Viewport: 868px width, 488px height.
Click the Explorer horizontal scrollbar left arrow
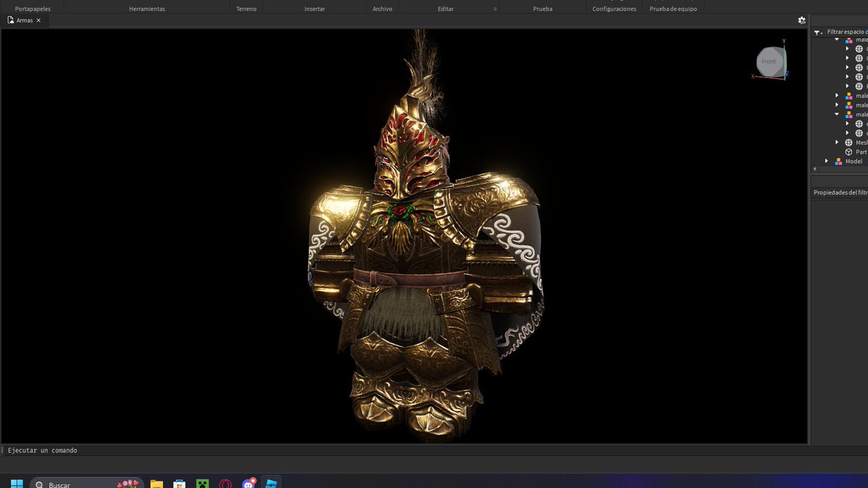coord(814,170)
